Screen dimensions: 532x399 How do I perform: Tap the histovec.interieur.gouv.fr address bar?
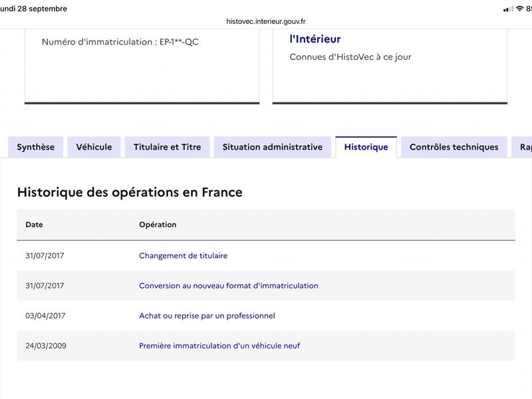pos(266,21)
